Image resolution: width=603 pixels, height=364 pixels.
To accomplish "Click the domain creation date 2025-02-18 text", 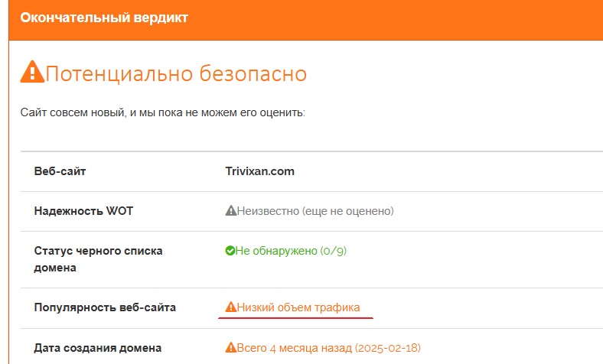I will [x=388, y=348].
